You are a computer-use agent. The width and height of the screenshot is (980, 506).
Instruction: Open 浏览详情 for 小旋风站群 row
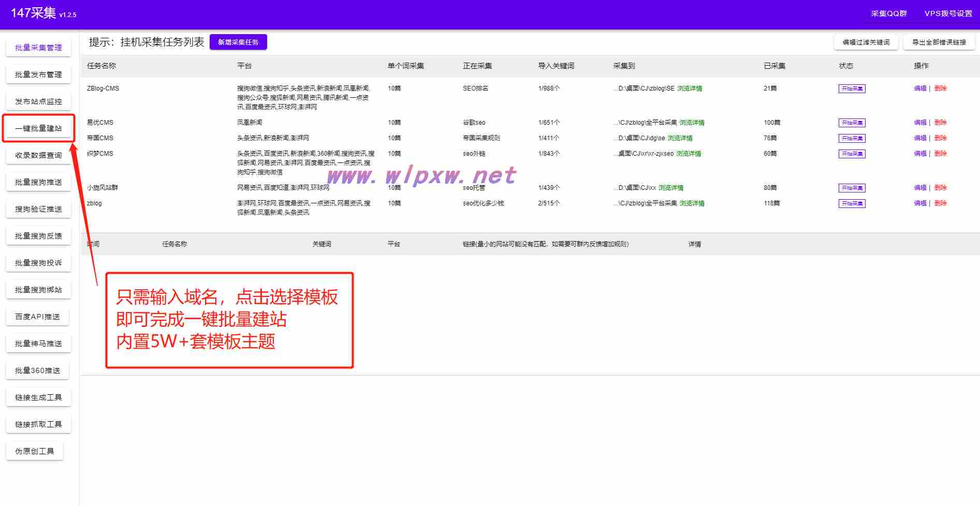[x=671, y=188]
